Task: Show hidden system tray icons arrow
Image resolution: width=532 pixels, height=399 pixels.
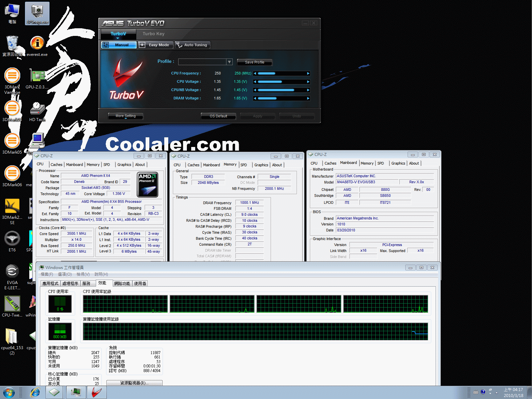Action: (x=496, y=392)
